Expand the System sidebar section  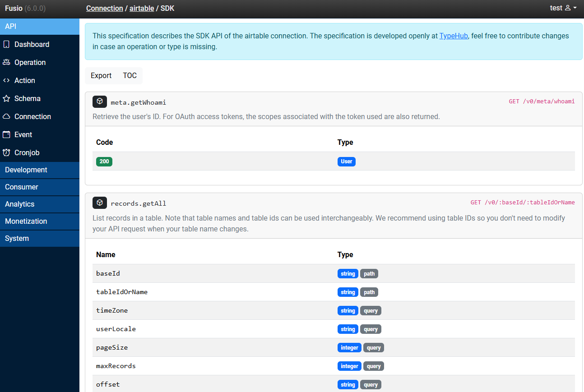(x=40, y=239)
